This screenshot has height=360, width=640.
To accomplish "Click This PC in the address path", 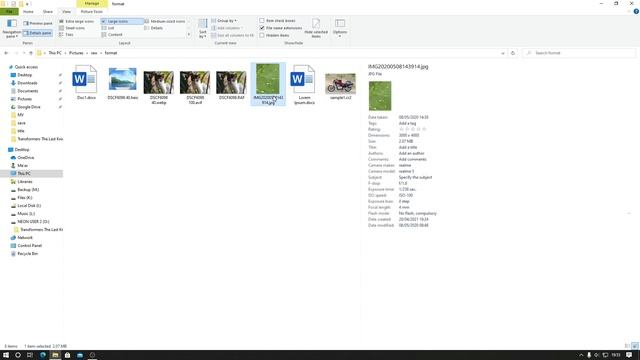I will coord(55,53).
